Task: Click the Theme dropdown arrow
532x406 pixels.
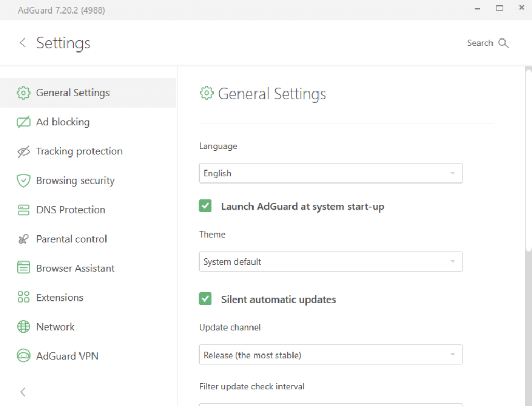Action: click(453, 261)
